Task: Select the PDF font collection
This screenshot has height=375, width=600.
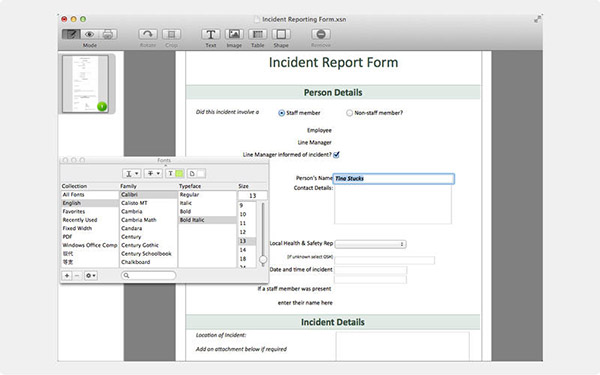Action: tap(90, 237)
